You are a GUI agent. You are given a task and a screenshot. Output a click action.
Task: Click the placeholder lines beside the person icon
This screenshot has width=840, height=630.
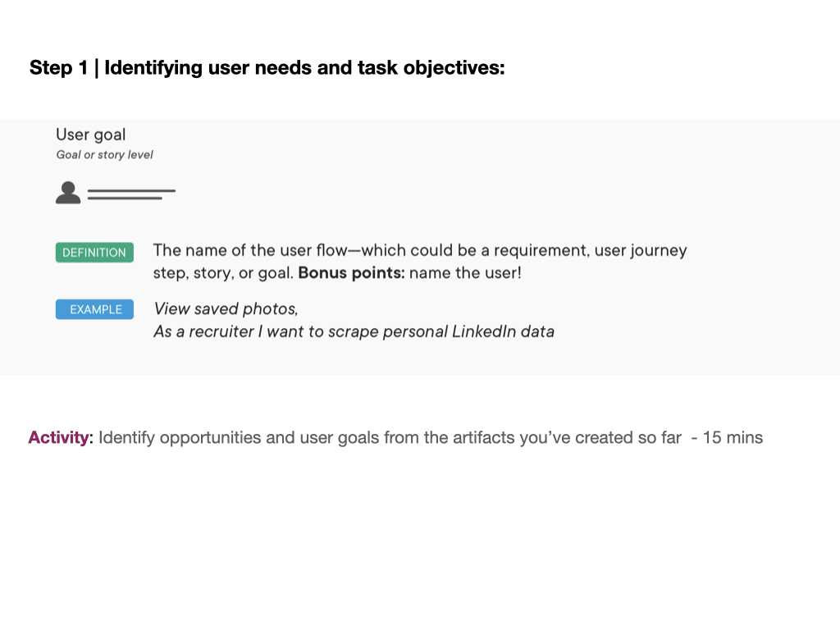click(131, 194)
